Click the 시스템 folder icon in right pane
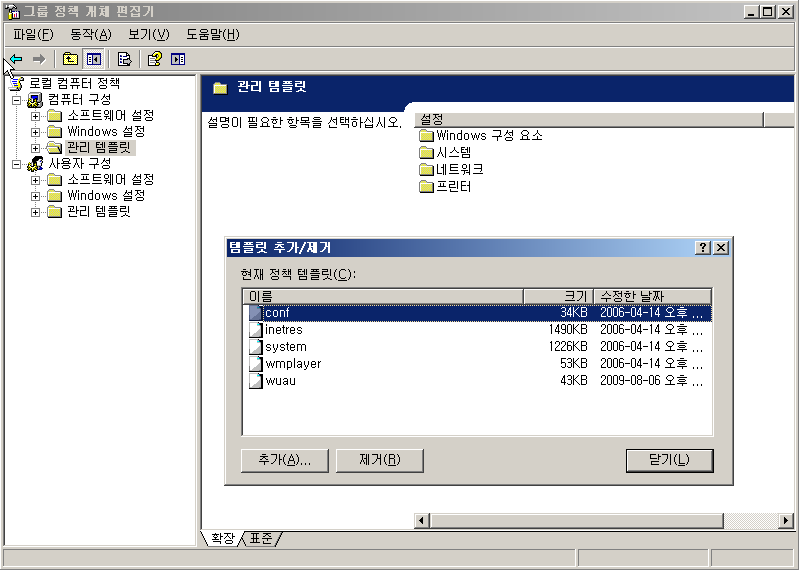Screen dimensions: 799x570 tap(426, 152)
